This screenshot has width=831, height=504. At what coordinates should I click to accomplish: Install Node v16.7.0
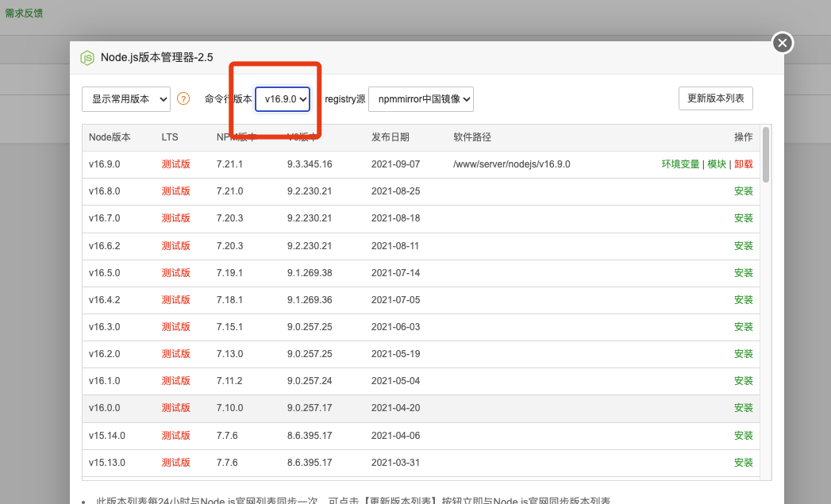(x=744, y=218)
